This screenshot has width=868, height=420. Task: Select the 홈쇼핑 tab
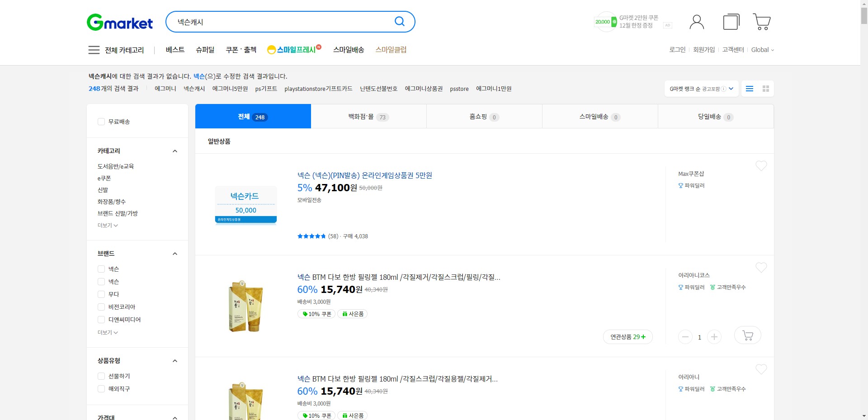[484, 117]
